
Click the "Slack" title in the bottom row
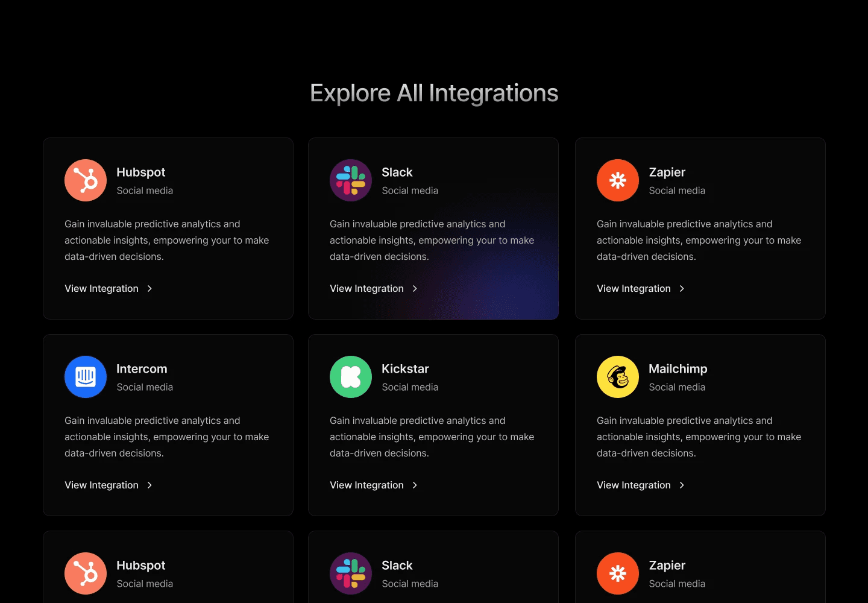pyautogui.click(x=397, y=566)
